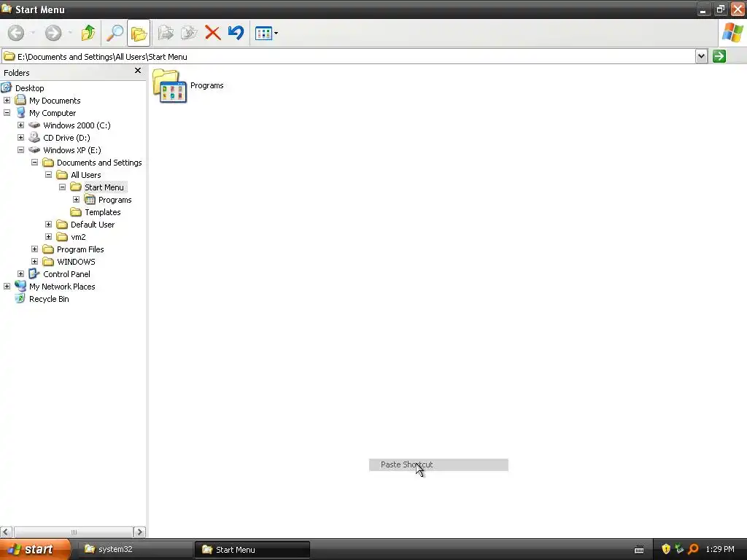Expand the Default User folder
Screen dimensions: 747x560
click(x=48, y=225)
